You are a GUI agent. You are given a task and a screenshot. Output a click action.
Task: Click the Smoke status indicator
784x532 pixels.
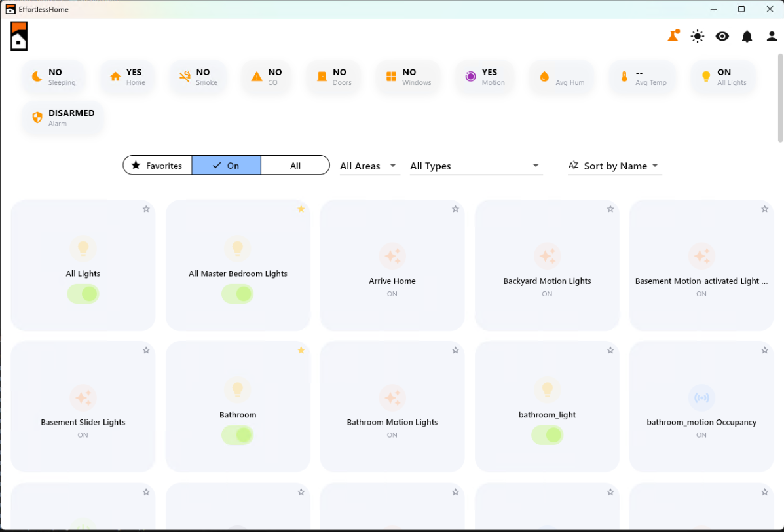click(198, 77)
